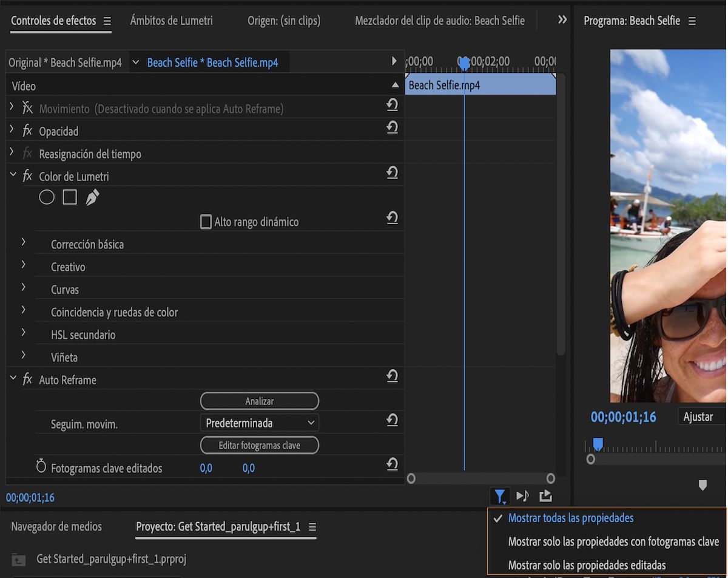Switch to Ámbitos de Lumetri tab
728x578 pixels.
pyautogui.click(x=171, y=21)
